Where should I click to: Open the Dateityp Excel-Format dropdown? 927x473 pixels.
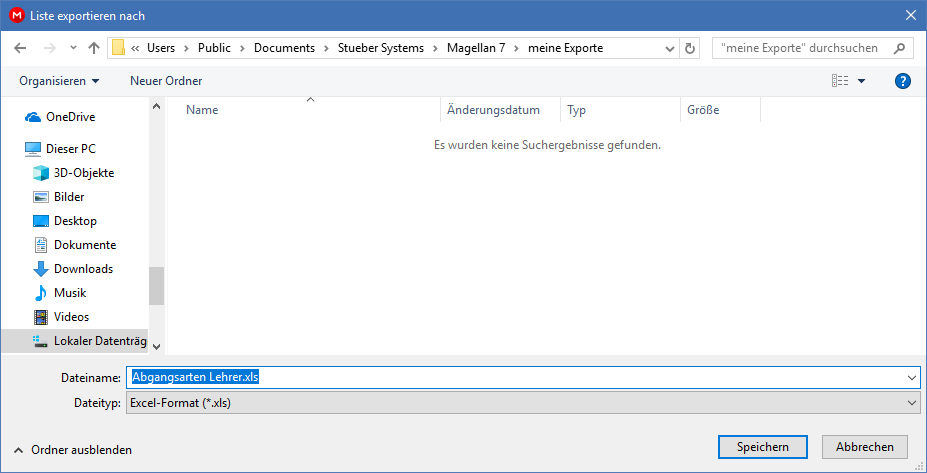523,403
